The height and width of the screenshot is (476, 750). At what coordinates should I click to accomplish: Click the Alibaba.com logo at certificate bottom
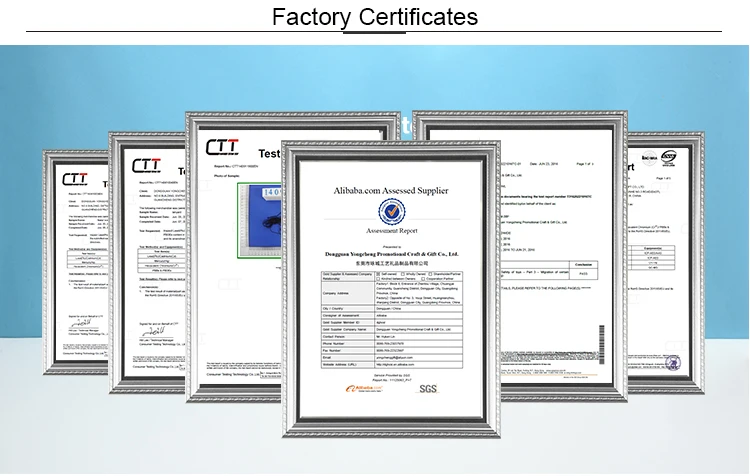click(x=364, y=388)
